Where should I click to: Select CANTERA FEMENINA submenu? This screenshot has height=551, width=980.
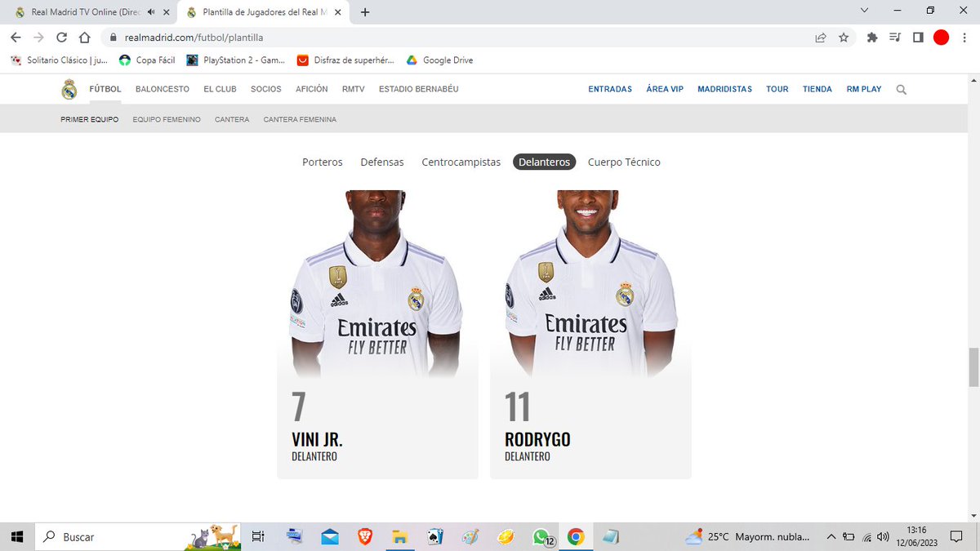(300, 119)
